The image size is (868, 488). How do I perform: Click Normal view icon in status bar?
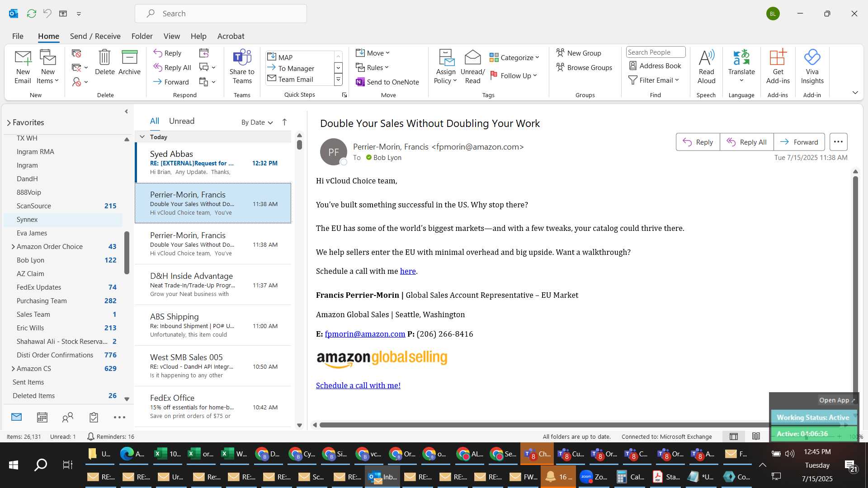point(734,436)
